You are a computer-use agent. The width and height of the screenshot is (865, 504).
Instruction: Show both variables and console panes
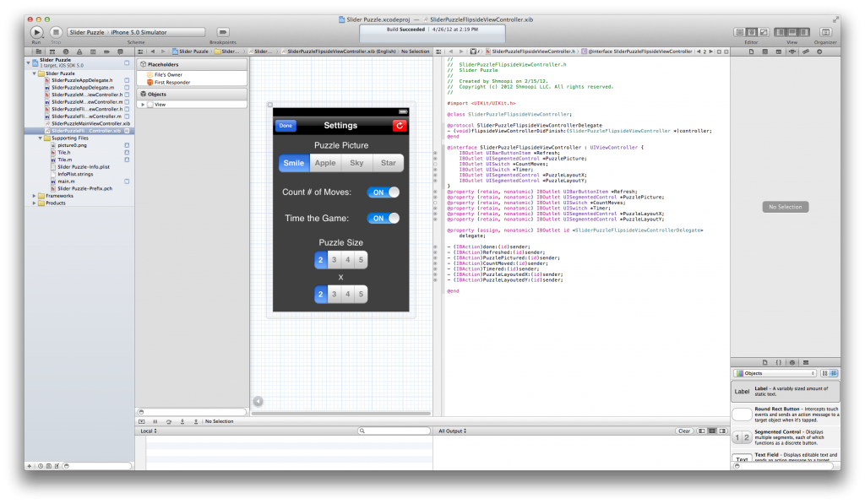point(712,431)
